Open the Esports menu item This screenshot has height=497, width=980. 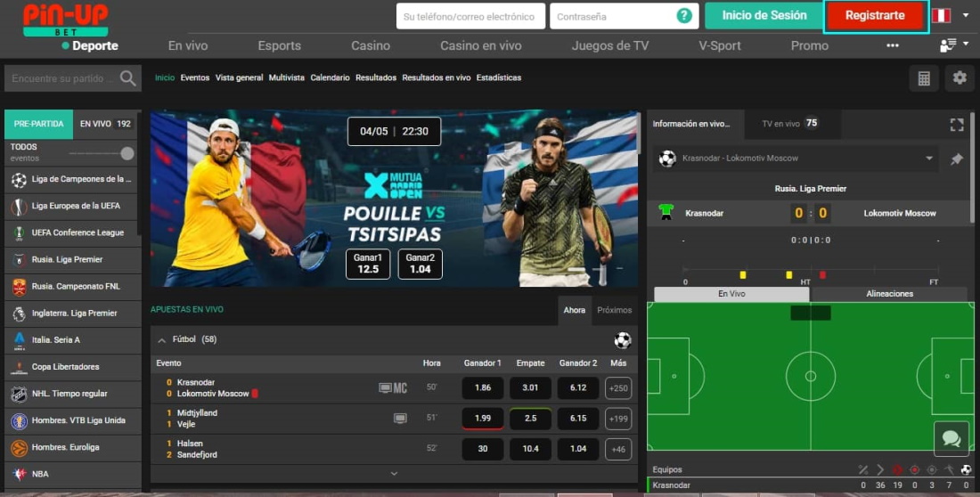(x=280, y=45)
